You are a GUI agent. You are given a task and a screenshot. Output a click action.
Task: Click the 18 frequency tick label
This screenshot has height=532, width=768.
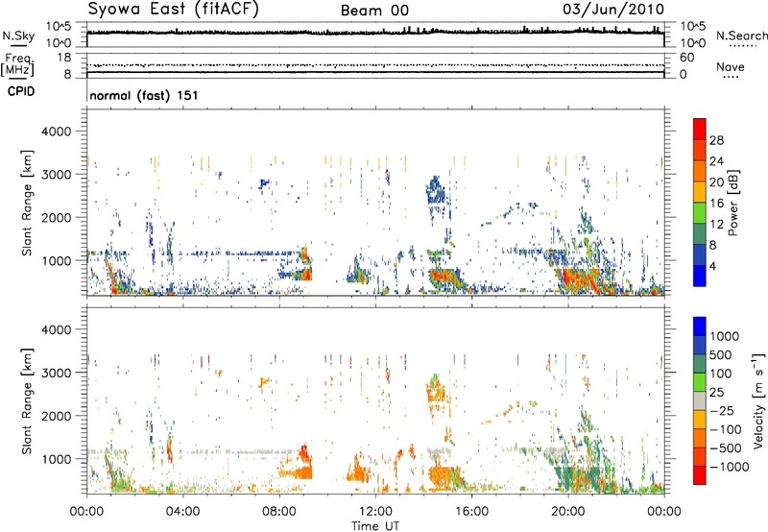(x=64, y=58)
